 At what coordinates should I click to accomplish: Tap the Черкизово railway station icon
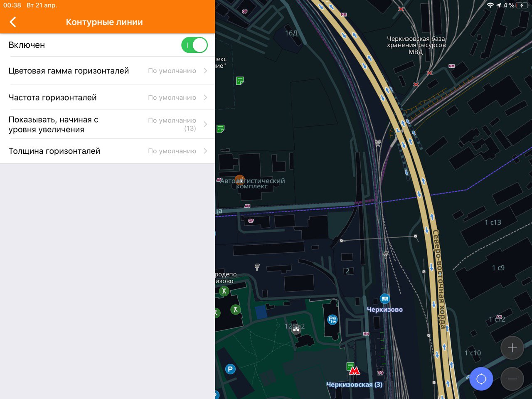pyautogui.click(x=385, y=298)
